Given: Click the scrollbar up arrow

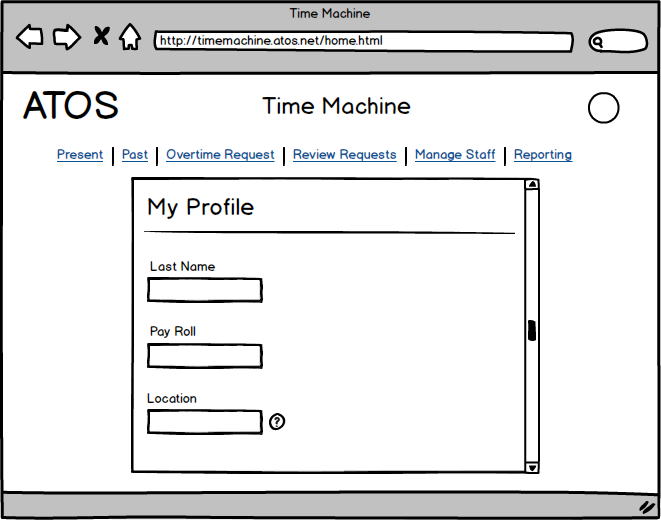Looking at the screenshot, I should [x=532, y=184].
